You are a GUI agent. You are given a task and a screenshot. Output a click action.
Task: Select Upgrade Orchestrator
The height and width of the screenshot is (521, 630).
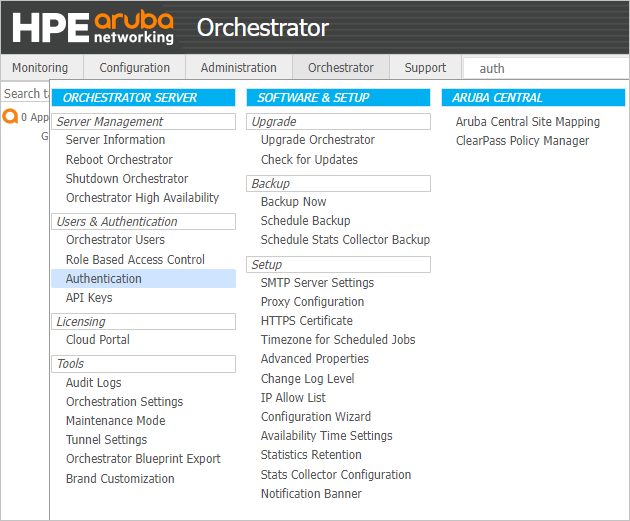tap(317, 140)
